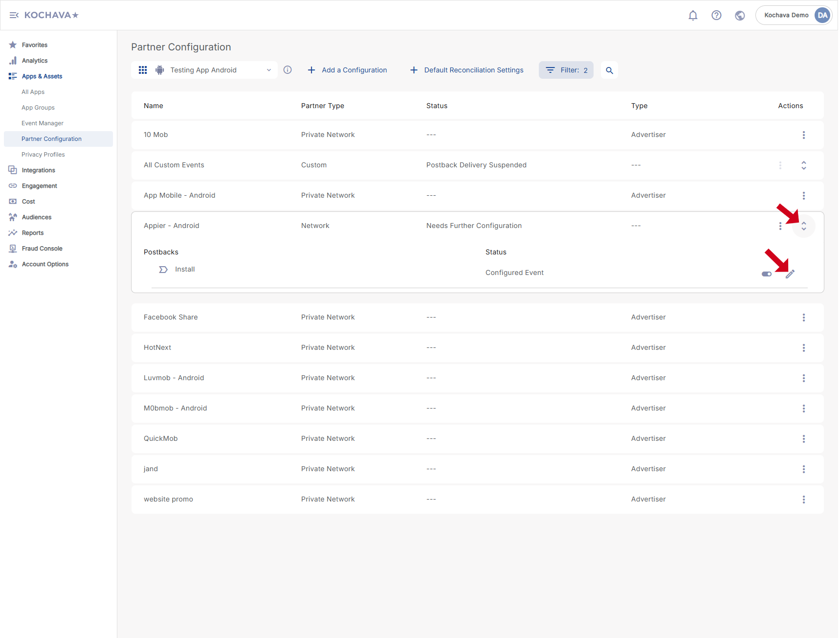Screen dimensions: 840x638
Task: Open the globe language icon
Action: [x=739, y=15]
